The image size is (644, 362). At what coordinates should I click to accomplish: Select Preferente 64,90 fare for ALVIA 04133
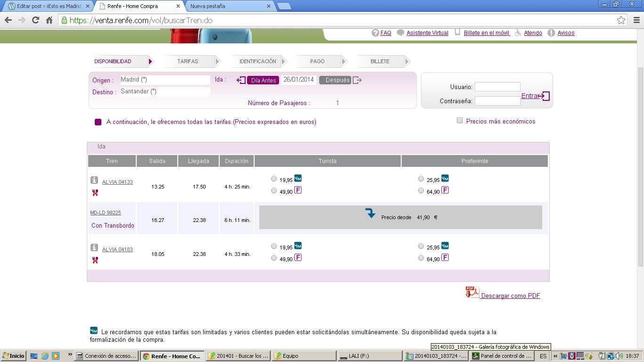click(421, 190)
